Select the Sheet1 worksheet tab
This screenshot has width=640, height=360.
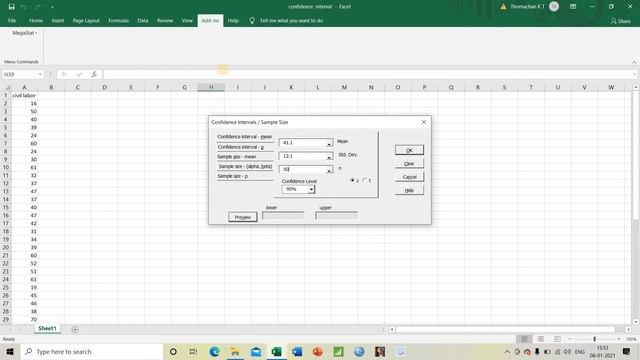pyautogui.click(x=47, y=329)
